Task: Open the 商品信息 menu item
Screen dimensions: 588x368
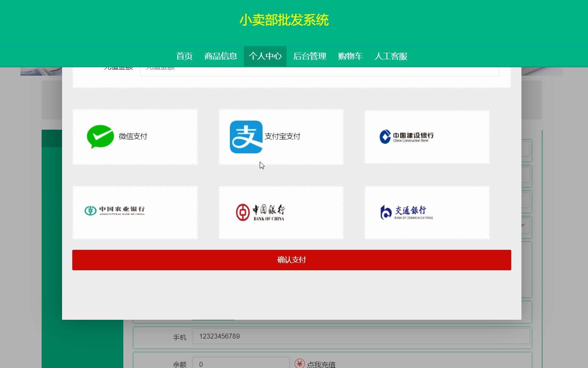Action: point(221,56)
